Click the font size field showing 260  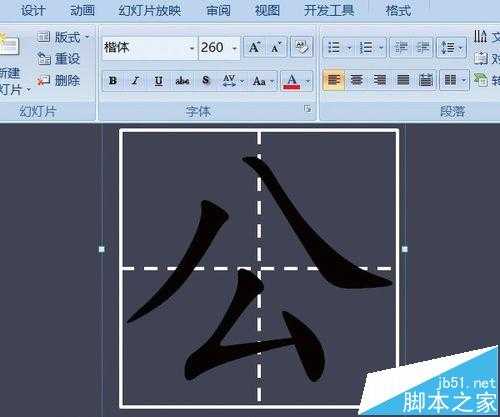(x=214, y=48)
